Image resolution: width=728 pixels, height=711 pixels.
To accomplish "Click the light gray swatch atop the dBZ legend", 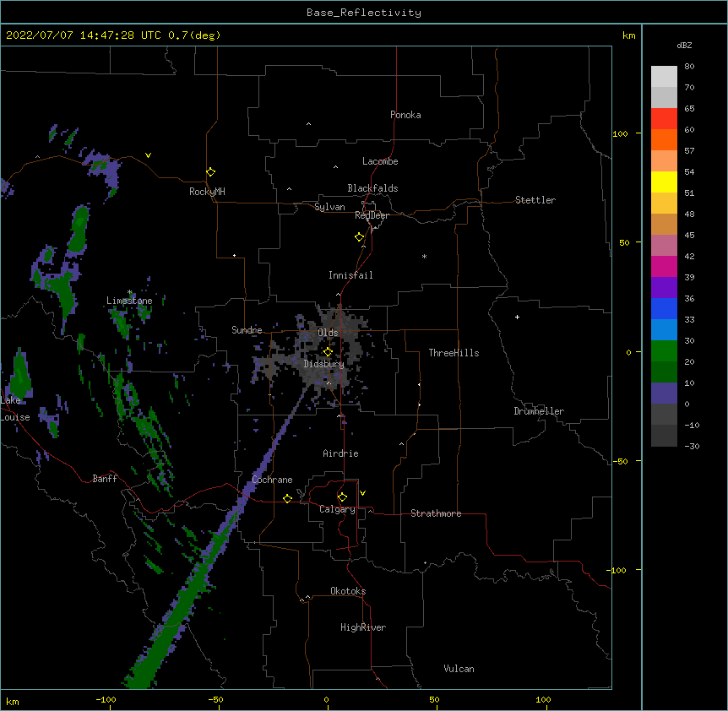I will pos(664,76).
